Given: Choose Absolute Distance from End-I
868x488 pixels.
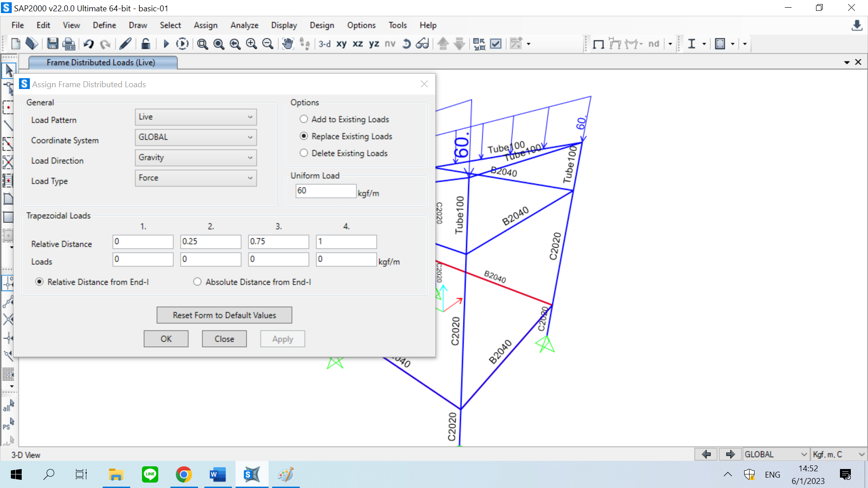Looking at the screenshot, I should [197, 282].
